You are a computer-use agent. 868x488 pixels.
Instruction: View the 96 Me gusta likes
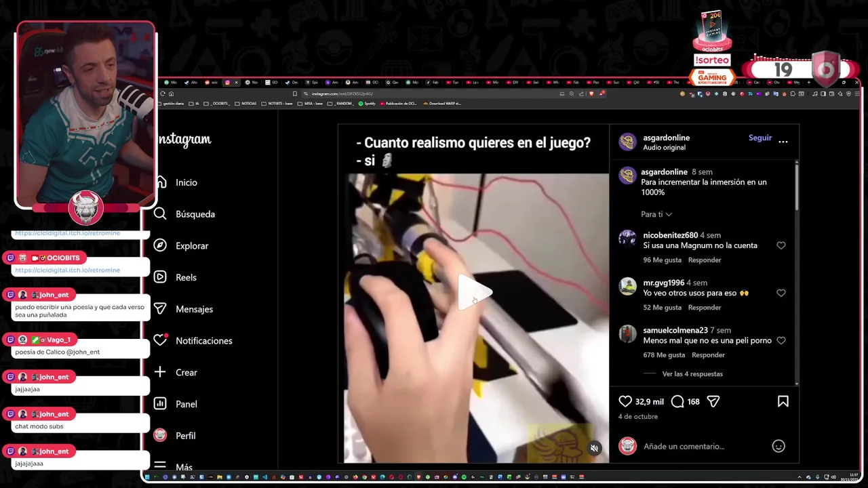[663, 260]
